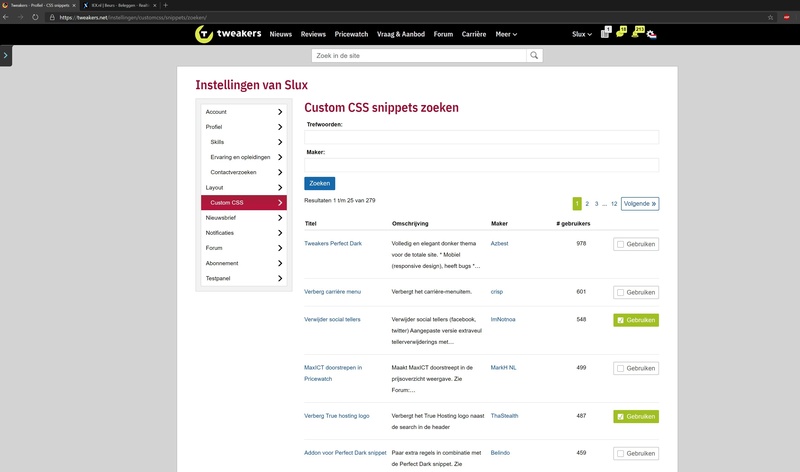Open the notifications bell icon with badge 213

pos(637,33)
